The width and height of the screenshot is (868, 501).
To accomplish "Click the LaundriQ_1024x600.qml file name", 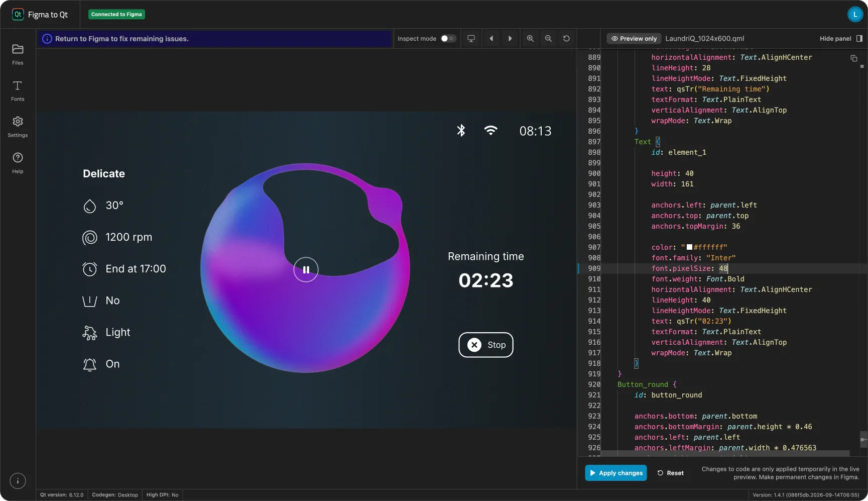I will click(x=705, y=39).
